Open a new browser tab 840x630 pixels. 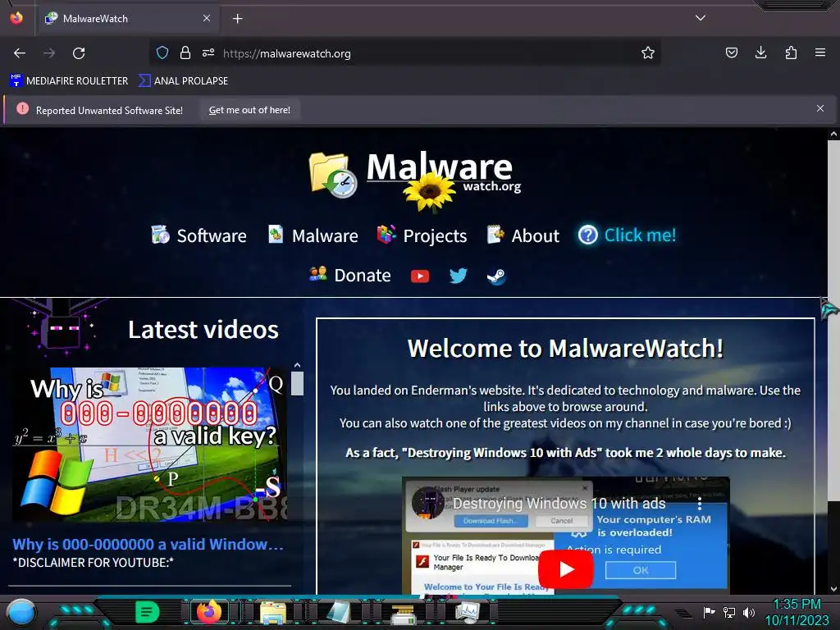[x=238, y=19]
